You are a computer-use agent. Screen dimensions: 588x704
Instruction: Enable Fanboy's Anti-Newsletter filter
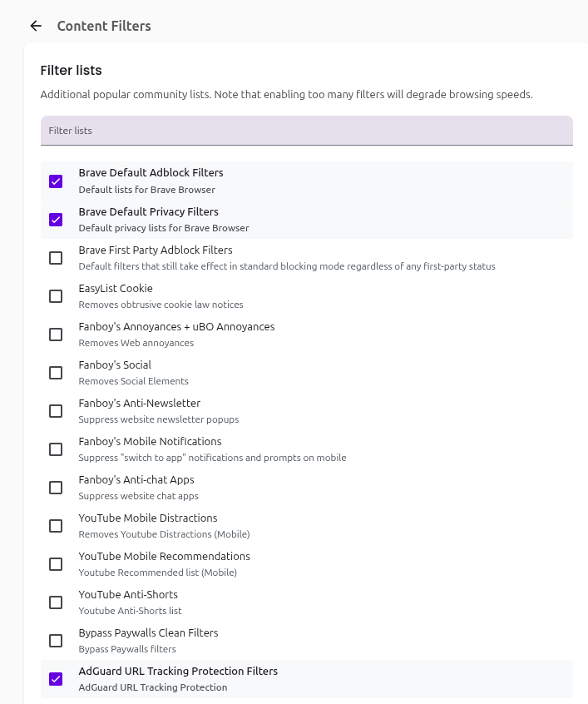56,411
